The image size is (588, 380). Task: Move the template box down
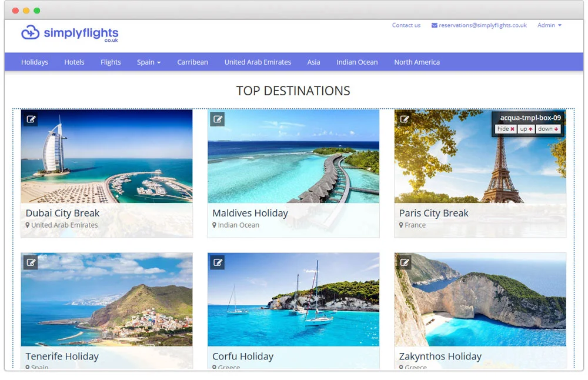point(548,129)
